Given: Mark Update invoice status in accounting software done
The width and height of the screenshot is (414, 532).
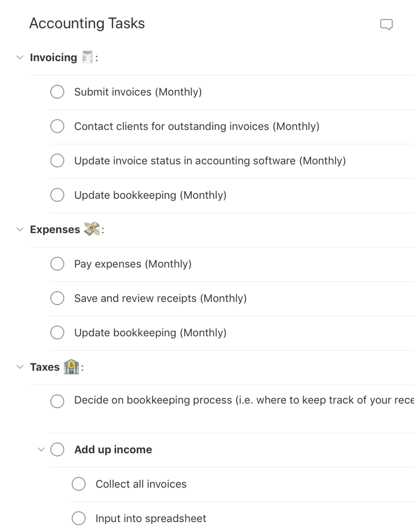Looking at the screenshot, I should pos(57,161).
